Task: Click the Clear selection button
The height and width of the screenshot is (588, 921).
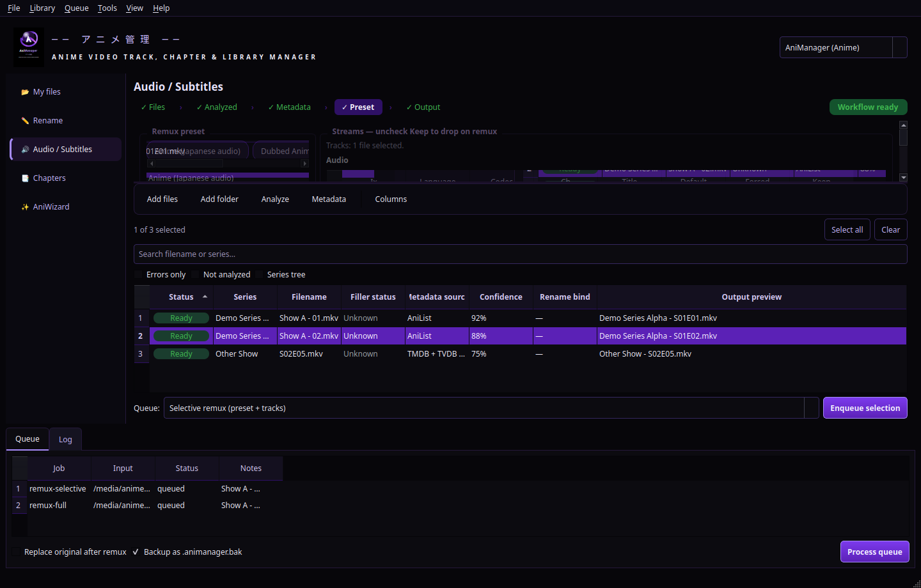Action: click(x=891, y=230)
